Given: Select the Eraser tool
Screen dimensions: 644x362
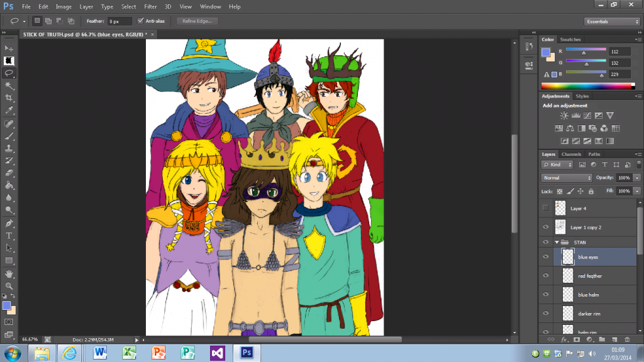Looking at the screenshot, I should pyautogui.click(x=9, y=173).
